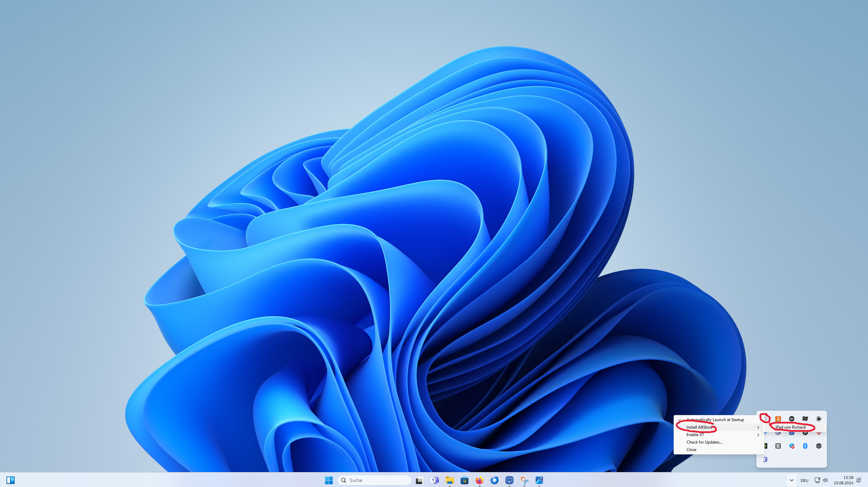Click Check for Updates...
868x487 pixels.
[704, 442]
